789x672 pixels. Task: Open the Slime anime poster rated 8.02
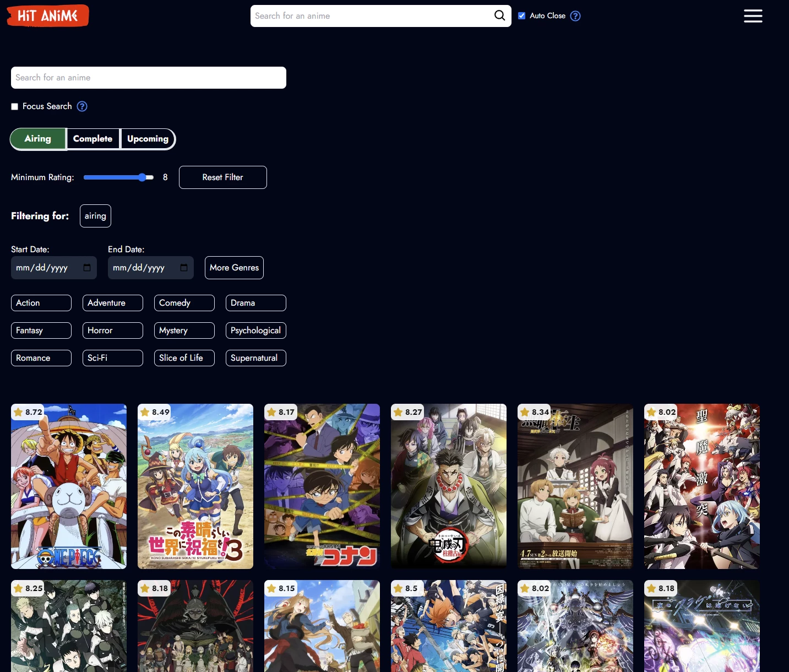pos(702,486)
